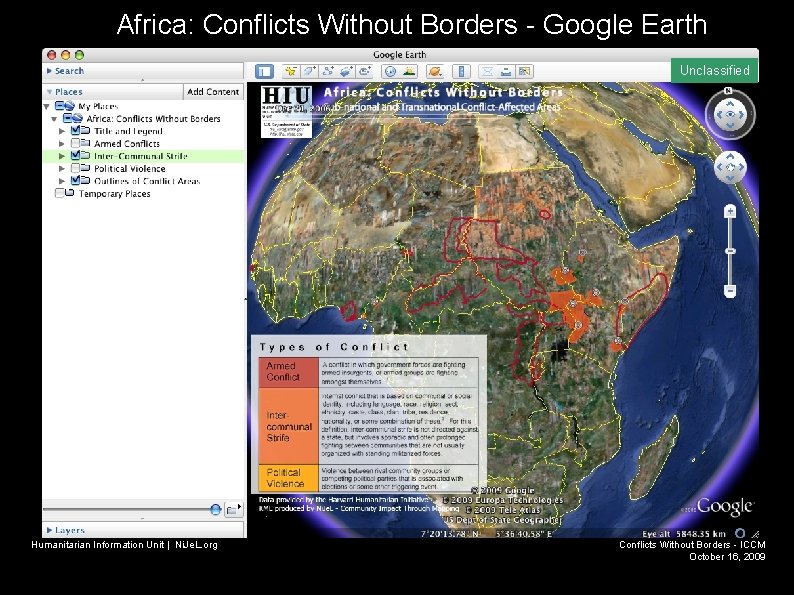Click the Google logo on the map
Image resolution: width=794 pixels, height=595 pixels.
[725, 506]
